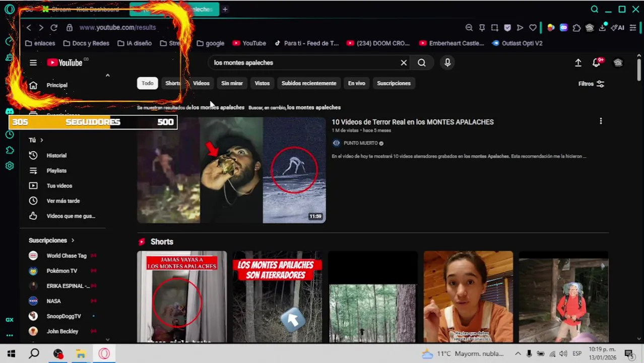Open Ver más tarde in the sidebar
The image size is (644, 363).
coord(62,201)
